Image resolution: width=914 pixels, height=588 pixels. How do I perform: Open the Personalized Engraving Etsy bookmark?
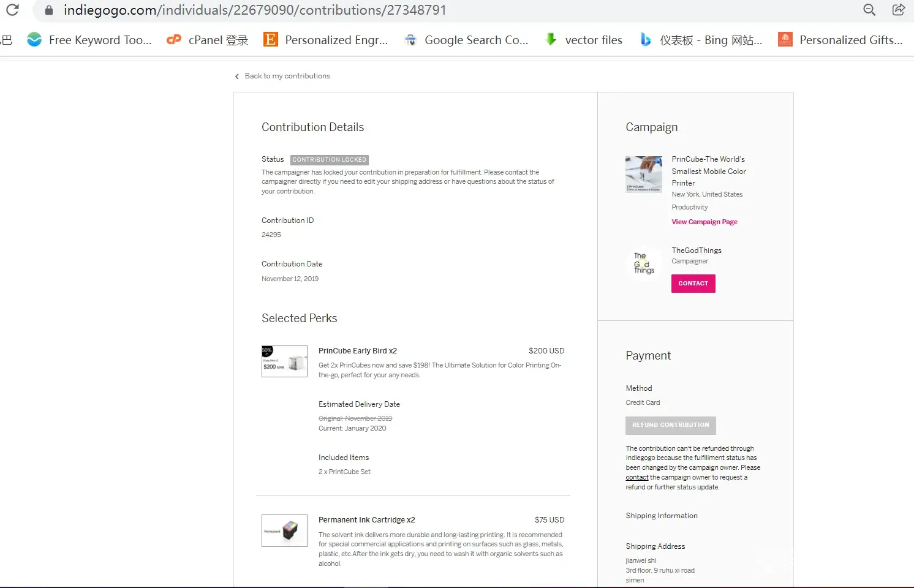326,40
